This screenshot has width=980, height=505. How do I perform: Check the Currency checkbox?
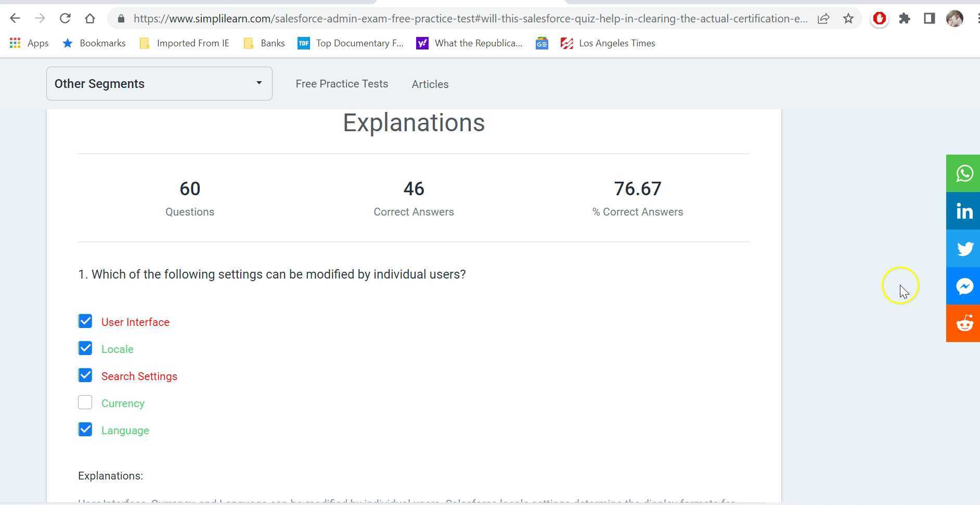point(85,402)
